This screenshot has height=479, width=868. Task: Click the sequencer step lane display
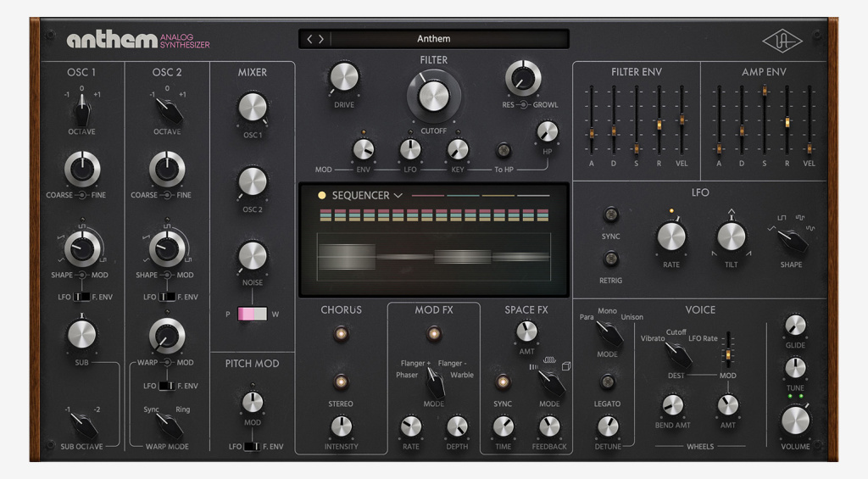(x=434, y=257)
